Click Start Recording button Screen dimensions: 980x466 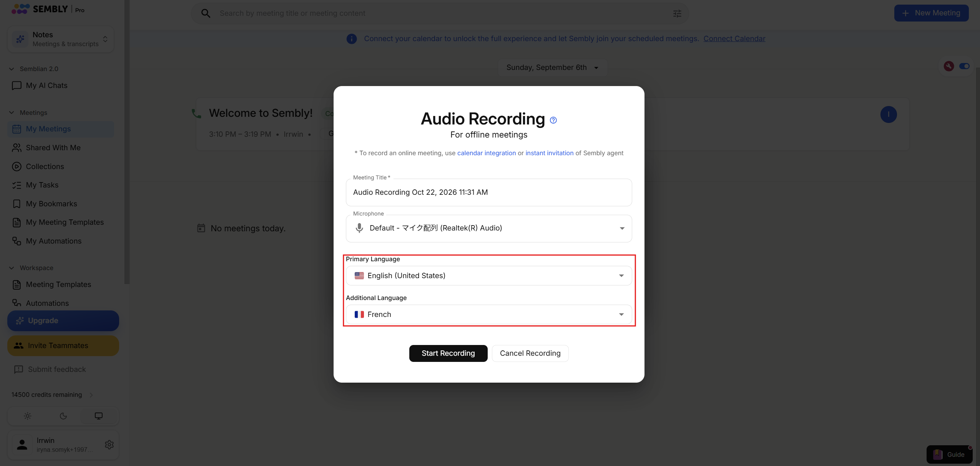pos(448,353)
